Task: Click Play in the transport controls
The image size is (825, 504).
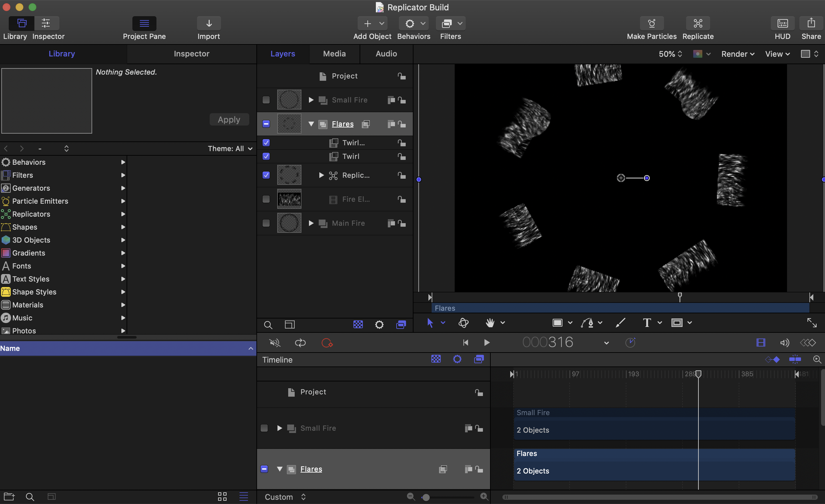Action: [487, 343]
